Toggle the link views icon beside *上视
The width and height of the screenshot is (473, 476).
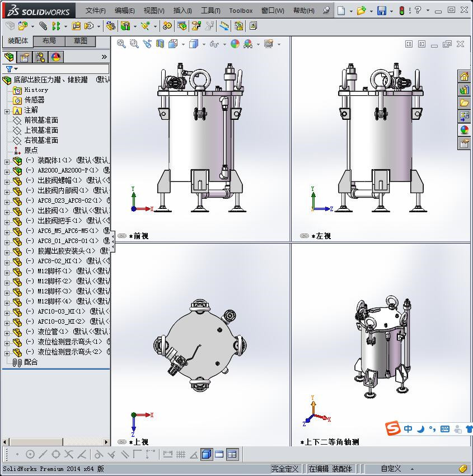[122, 442]
